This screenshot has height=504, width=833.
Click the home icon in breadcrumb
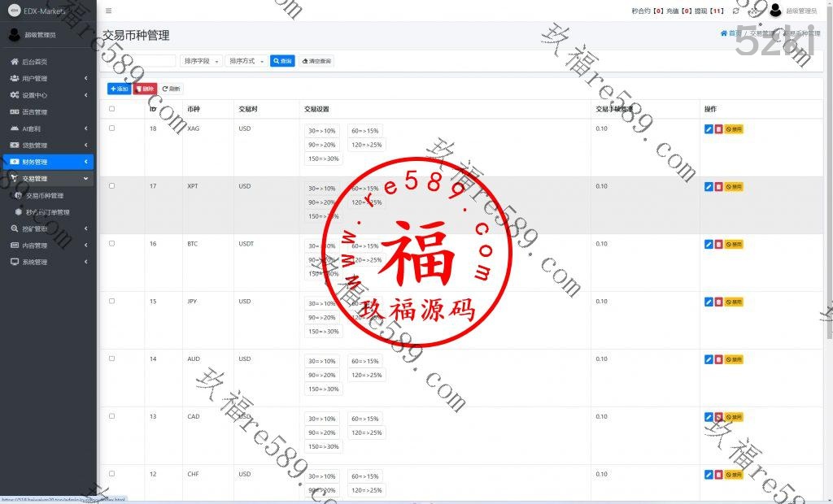click(x=724, y=33)
